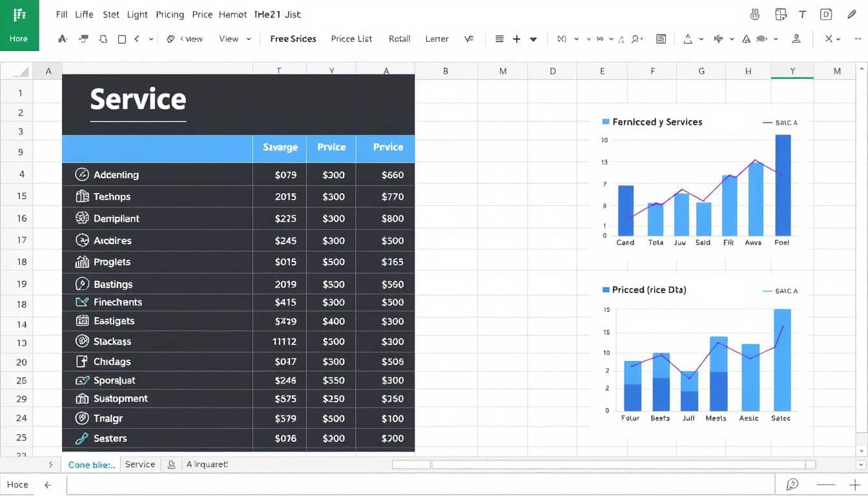
Task: Open the Fill menu
Action: click(61, 14)
